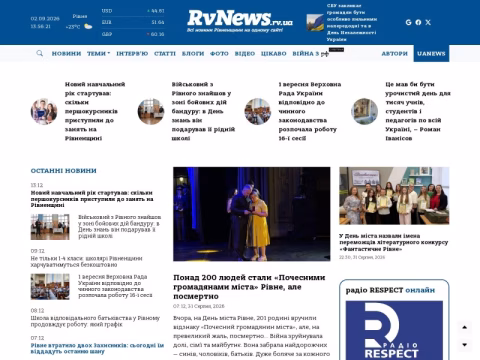Image resolution: width=480 pixels, height=360 pixels.
Task: Click the ОСТАННІ НОВИНИ heading
Action: [x=63, y=171]
